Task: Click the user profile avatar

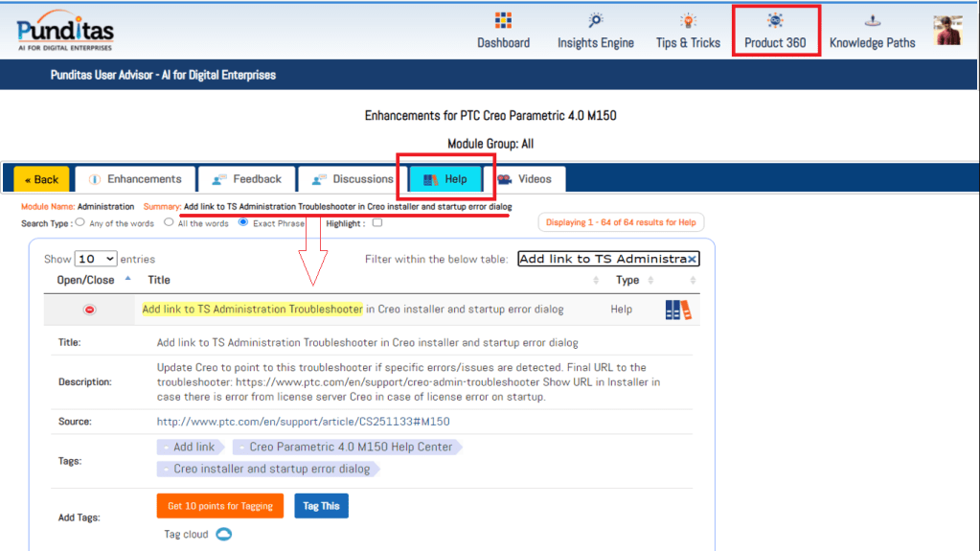Action: pos(948,30)
